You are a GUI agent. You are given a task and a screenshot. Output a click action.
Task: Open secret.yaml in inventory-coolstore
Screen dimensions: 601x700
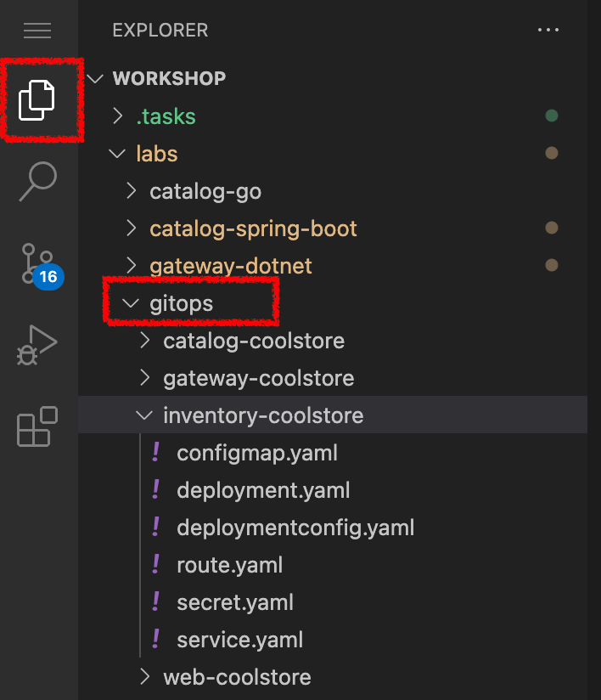234,601
